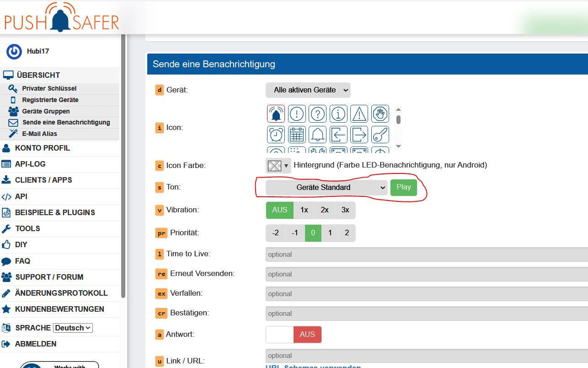
Task: Choose the warning triangle icon
Action: point(359,114)
